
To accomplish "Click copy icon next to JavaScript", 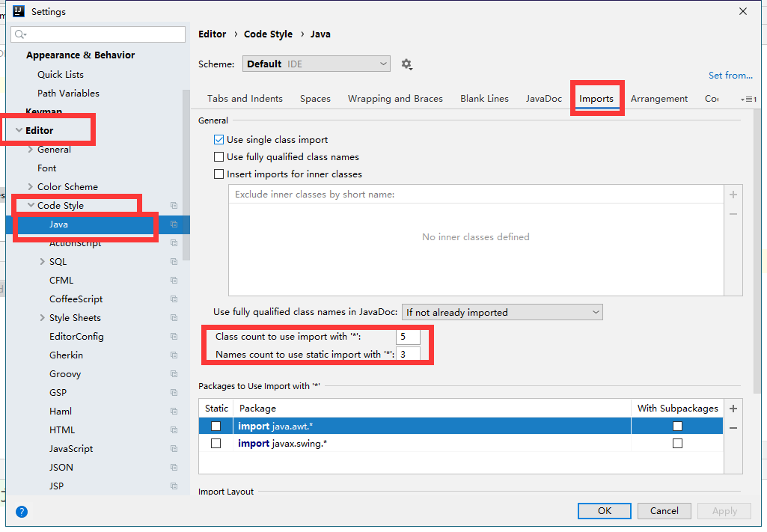I will 174,448.
